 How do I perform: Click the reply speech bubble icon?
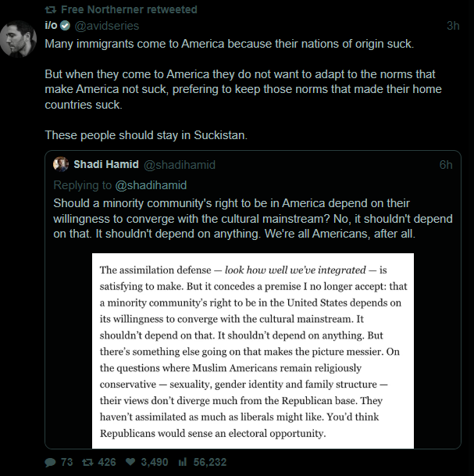(49, 462)
